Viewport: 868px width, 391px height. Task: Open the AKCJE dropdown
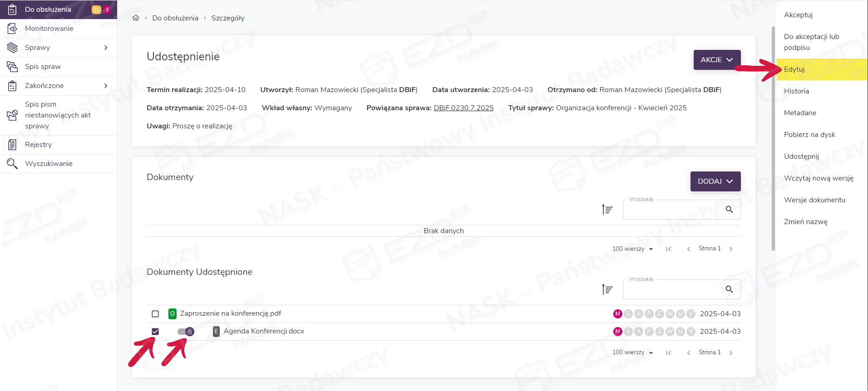[717, 60]
